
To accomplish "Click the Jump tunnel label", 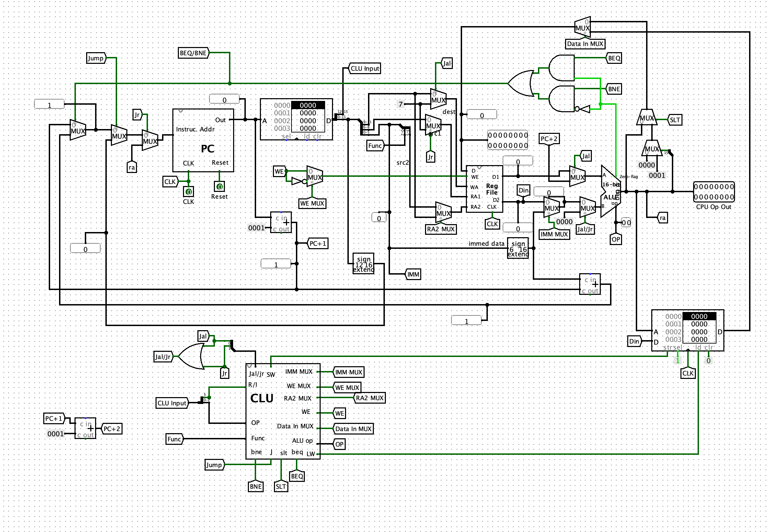I will click(96, 58).
